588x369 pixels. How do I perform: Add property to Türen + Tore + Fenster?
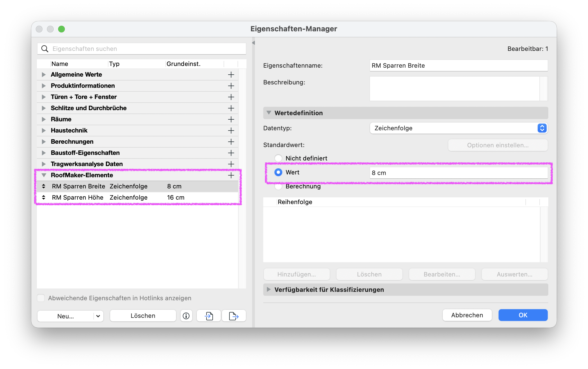pyautogui.click(x=231, y=97)
